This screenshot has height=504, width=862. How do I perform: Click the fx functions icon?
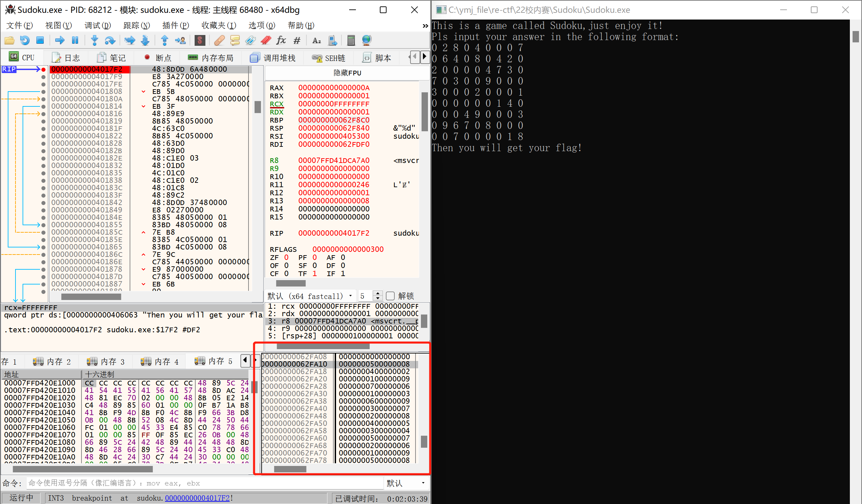coord(281,40)
